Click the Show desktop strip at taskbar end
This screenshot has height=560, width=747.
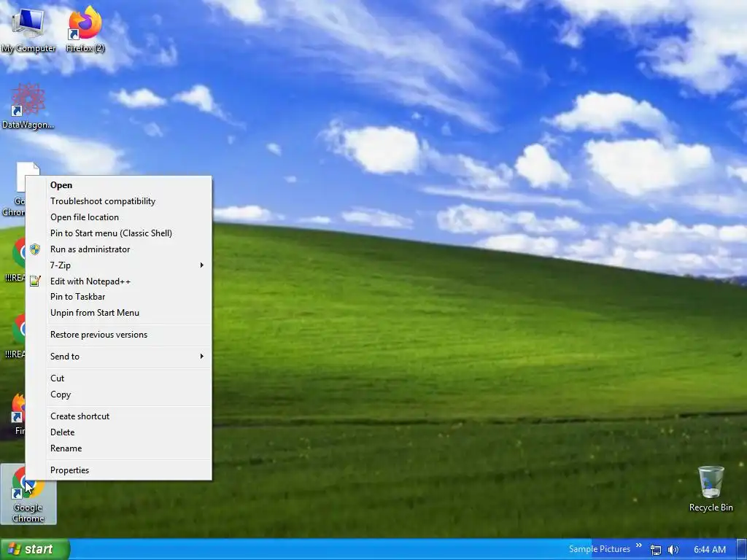(x=742, y=550)
